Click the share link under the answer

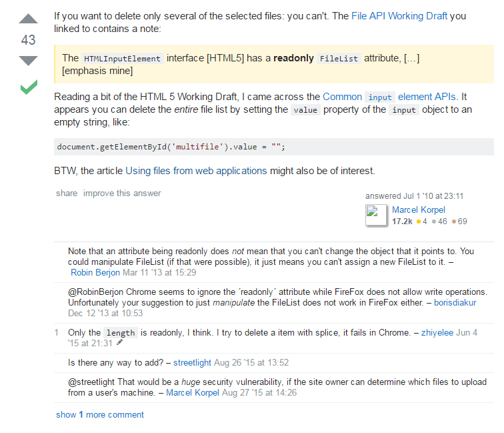(x=67, y=193)
